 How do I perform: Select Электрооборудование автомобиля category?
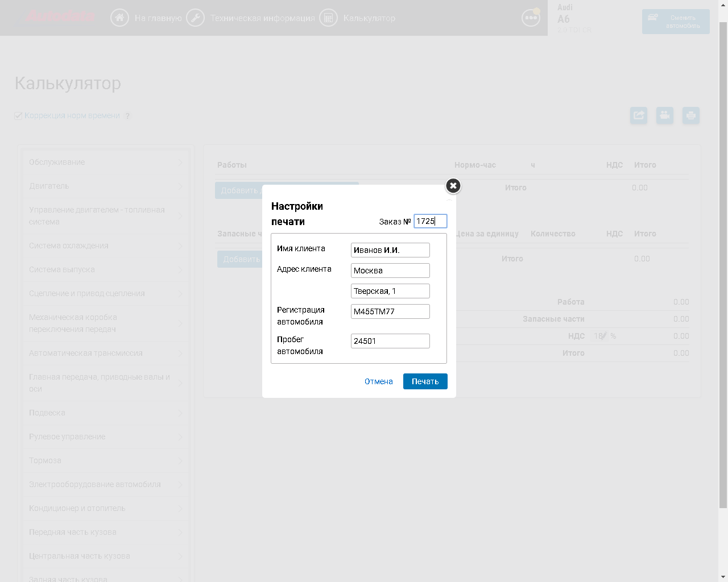coord(105,484)
